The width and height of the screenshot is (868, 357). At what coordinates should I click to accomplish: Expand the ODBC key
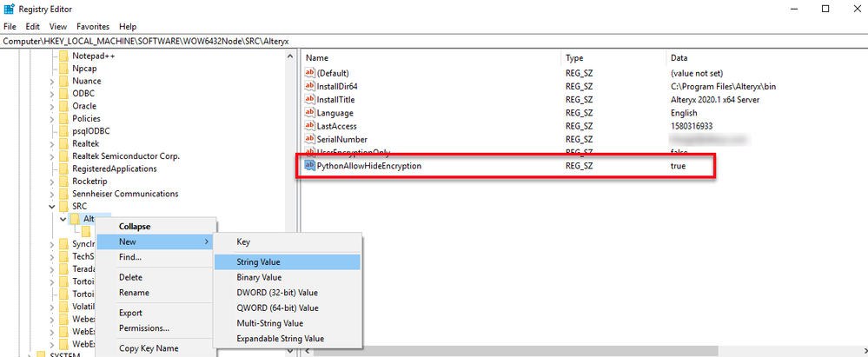tap(51, 94)
